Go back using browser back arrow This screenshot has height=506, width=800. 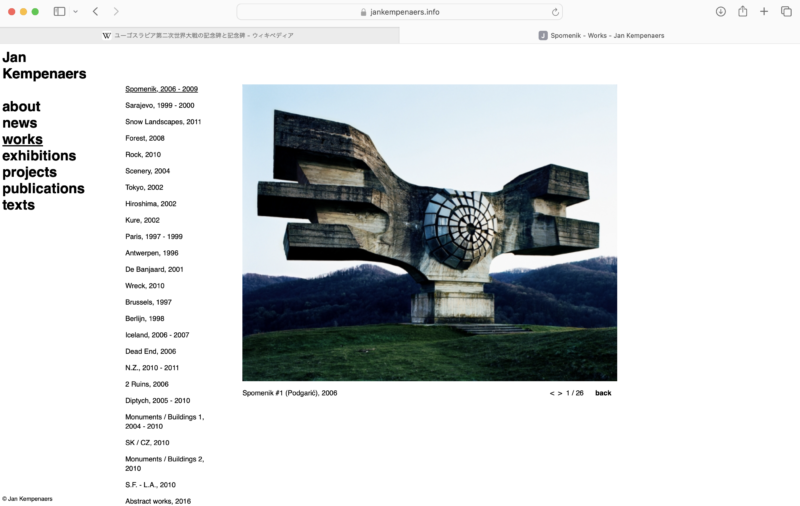click(x=95, y=12)
